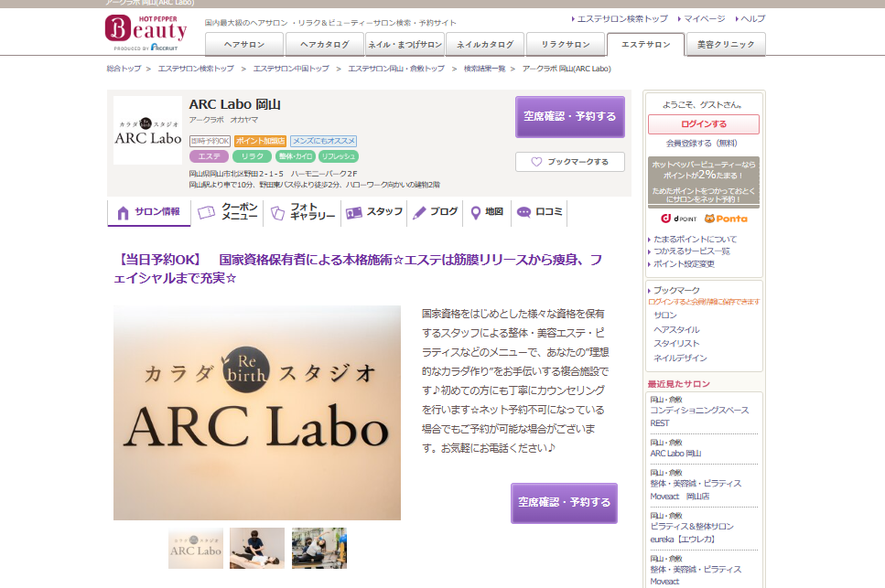The width and height of the screenshot is (885, 588).
Task: Click the Hot Pepper Beauty logo
Action: (x=146, y=33)
